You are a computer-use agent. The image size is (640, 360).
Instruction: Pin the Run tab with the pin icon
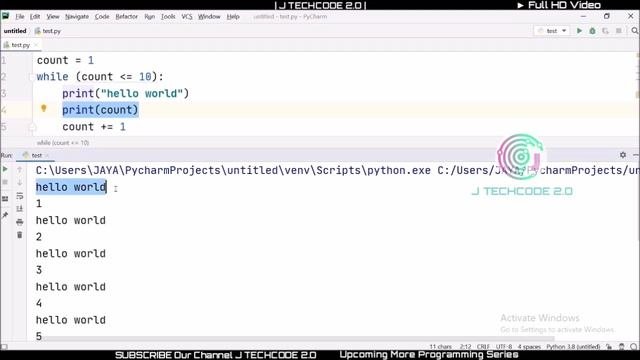5,215
